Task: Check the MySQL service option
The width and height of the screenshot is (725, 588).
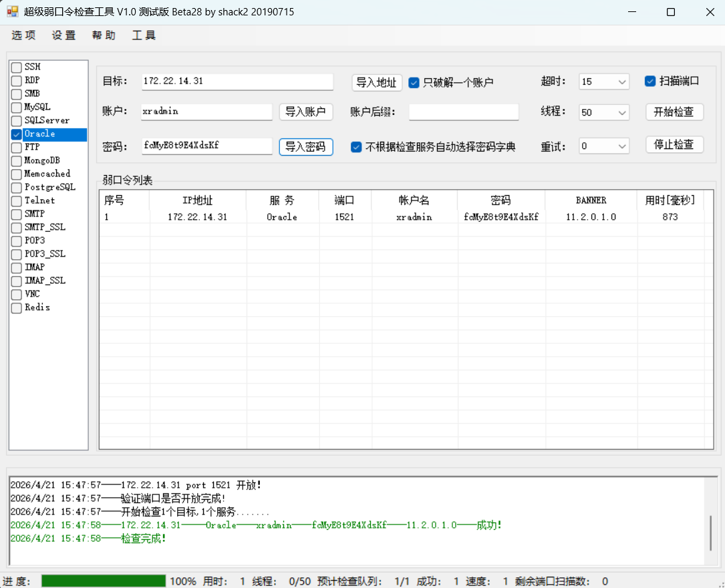Action: point(17,108)
